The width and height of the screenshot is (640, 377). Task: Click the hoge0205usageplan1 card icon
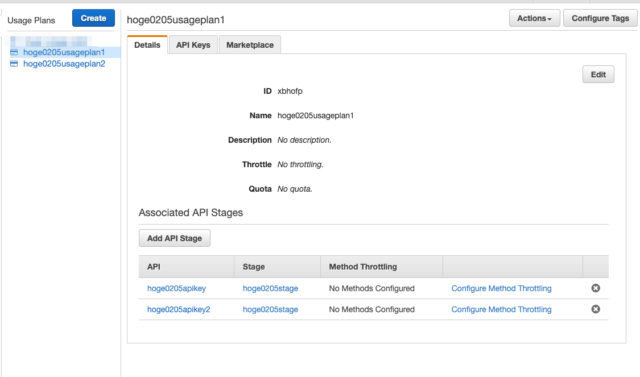tap(14, 52)
